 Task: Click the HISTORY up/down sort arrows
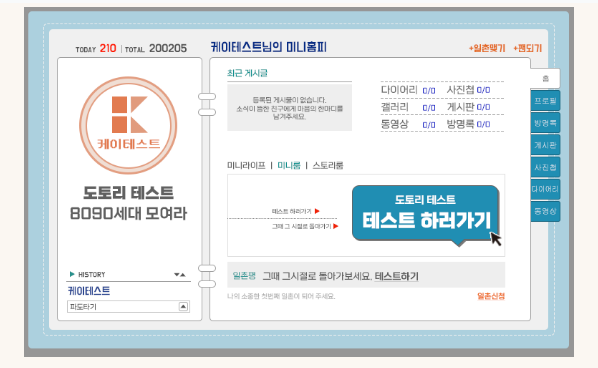click(x=180, y=275)
